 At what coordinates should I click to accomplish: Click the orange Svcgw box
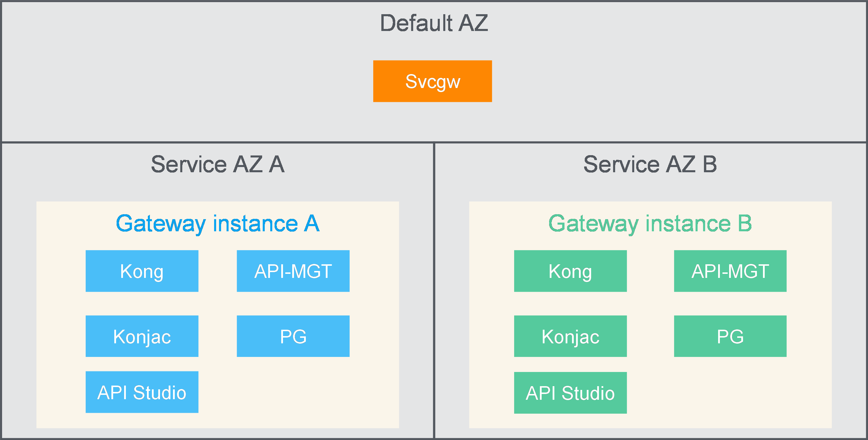click(x=432, y=81)
